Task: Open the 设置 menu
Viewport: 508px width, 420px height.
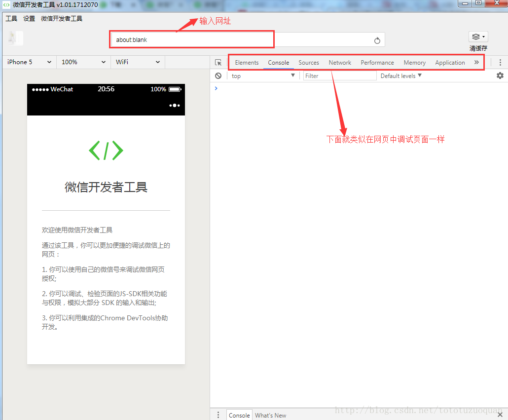Action: pos(29,18)
